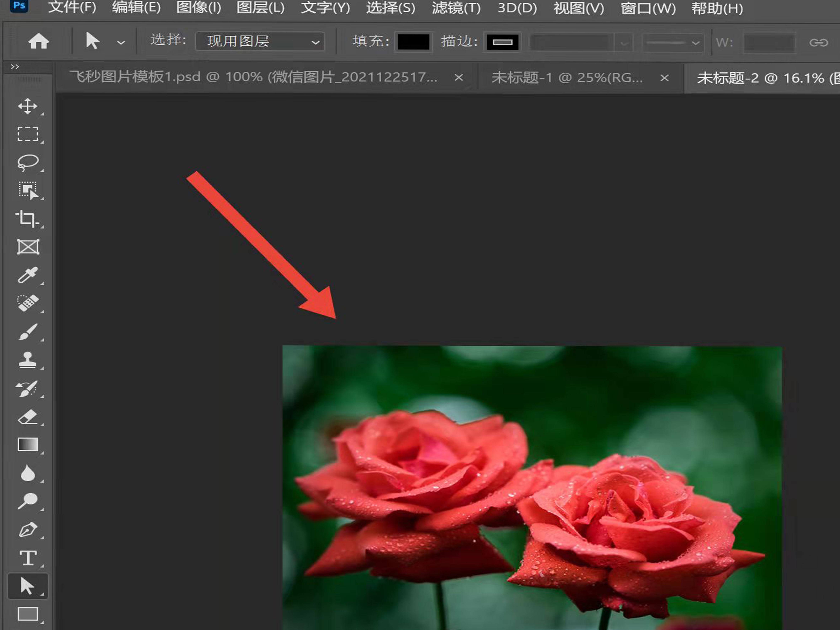
Task: Select the Eraser tool
Action: 28,417
